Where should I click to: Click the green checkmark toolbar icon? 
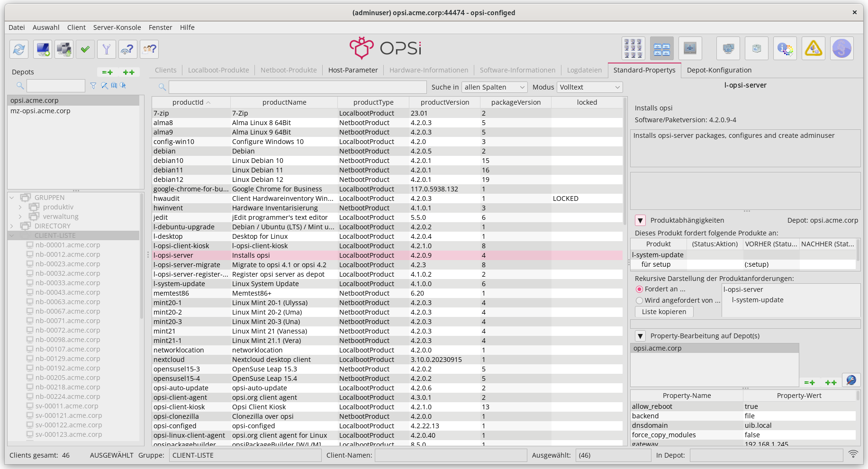click(x=85, y=49)
